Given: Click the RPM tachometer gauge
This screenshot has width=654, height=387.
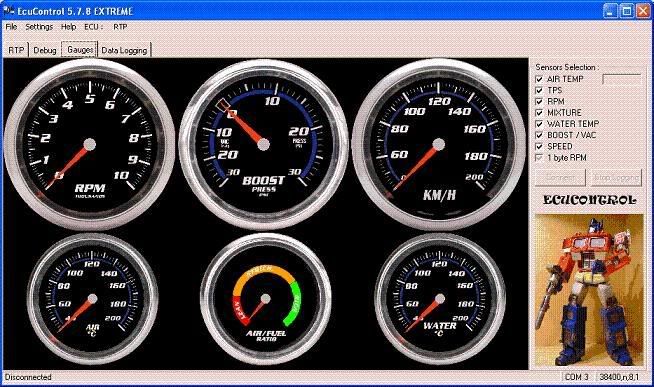Looking at the screenshot, I should pos(89,144).
